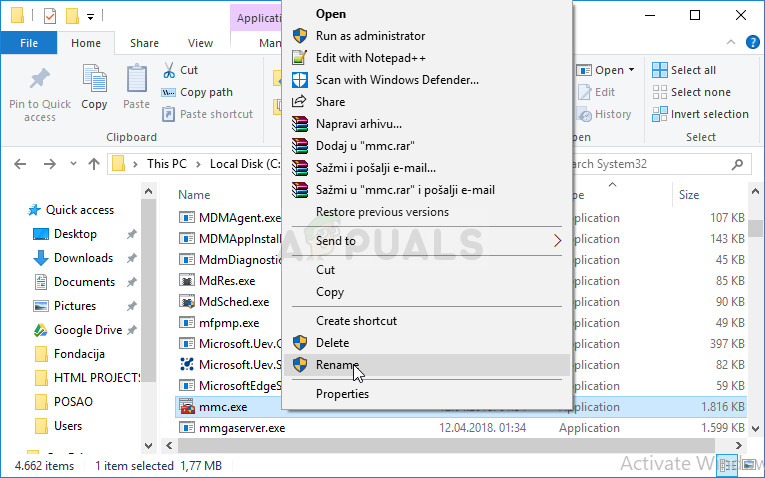
Task: Click the navigation pane scroll up arrow
Action: (x=149, y=192)
